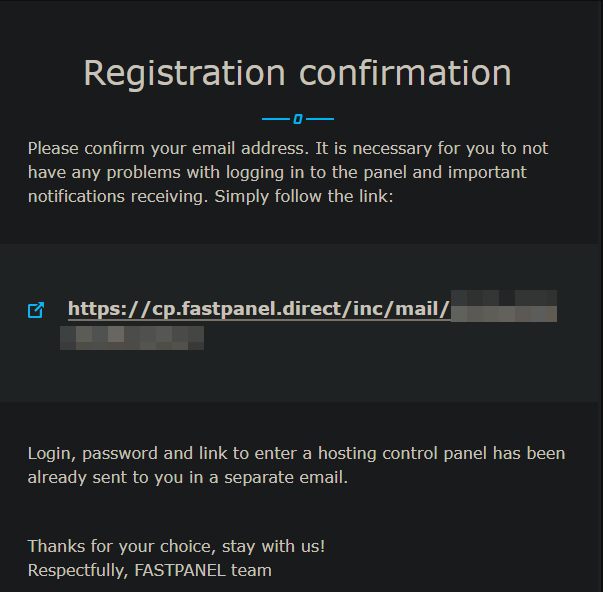Click the blurred token at the link's end
The width and height of the screenshot is (603, 592).
(504, 307)
